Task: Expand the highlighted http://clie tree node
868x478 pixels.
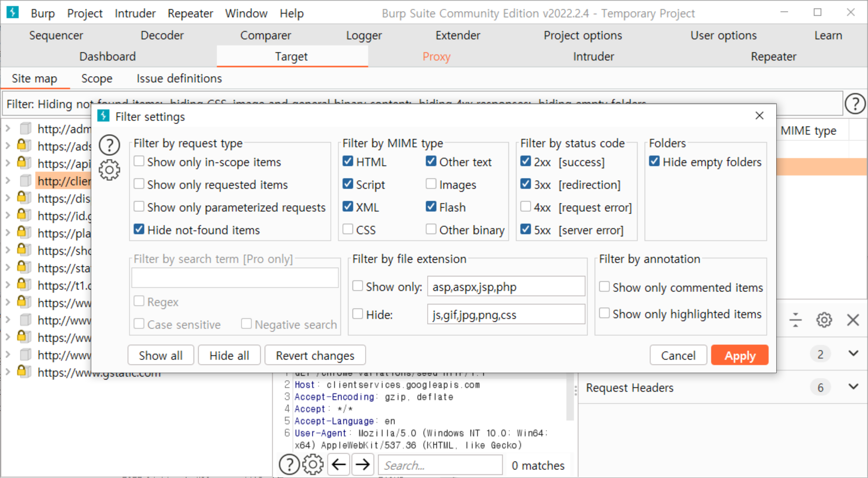Action: pos(8,181)
